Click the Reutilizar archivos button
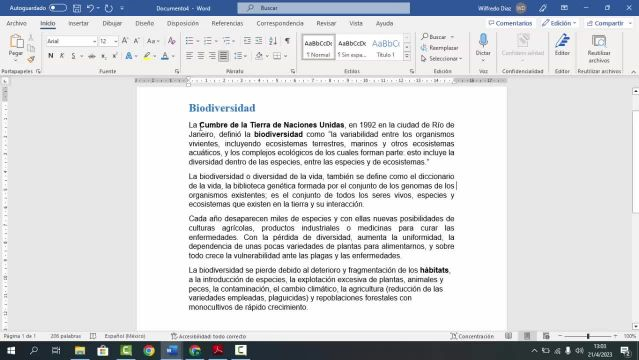Image resolution: width=639 pixels, height=360 pixels. [x=599, y=48]
